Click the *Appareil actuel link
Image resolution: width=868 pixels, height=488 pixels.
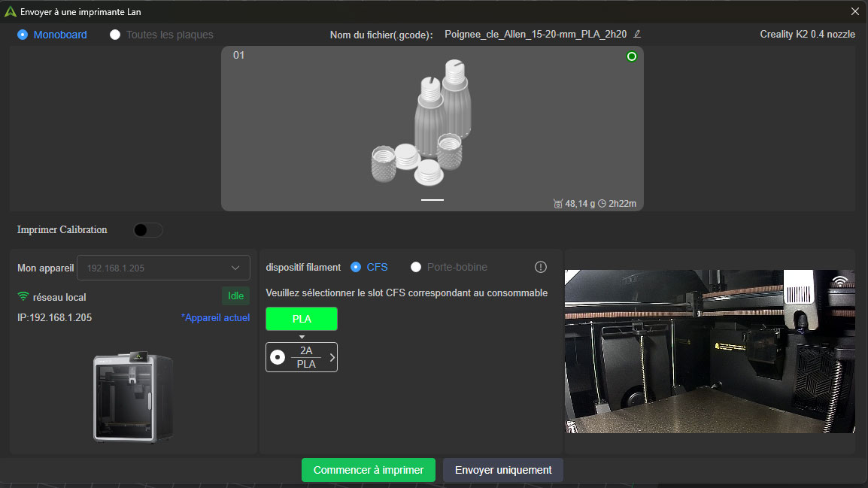point(215,317)
